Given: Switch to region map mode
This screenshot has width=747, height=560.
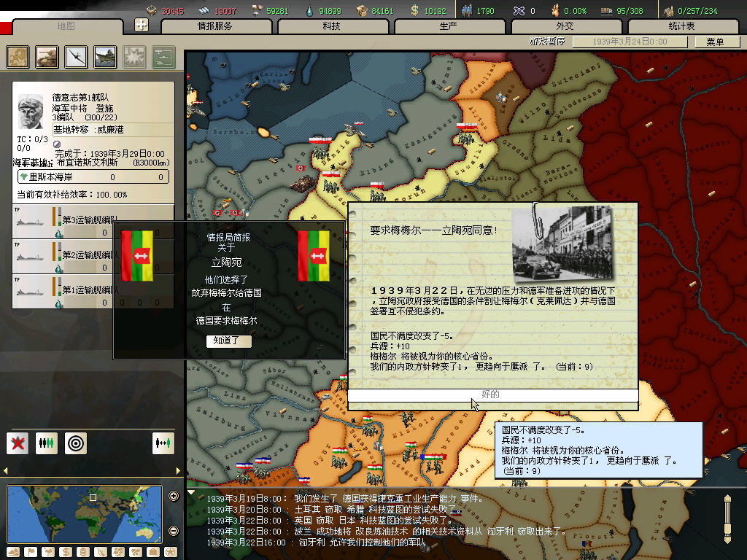Looking at the screenshot, I should [x=118, y=552].
